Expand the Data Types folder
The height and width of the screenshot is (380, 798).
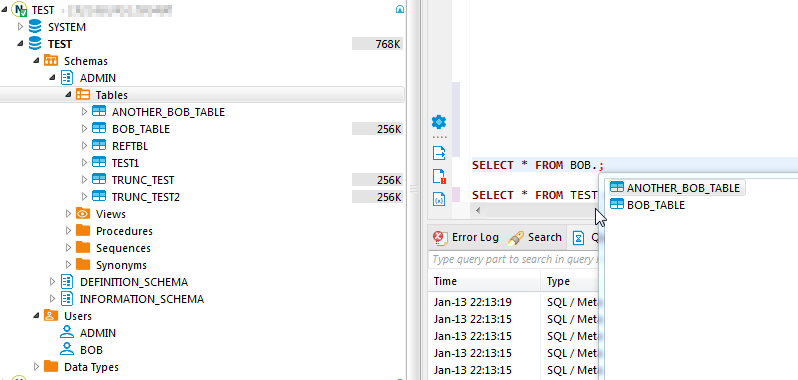(x=36, y=367)
